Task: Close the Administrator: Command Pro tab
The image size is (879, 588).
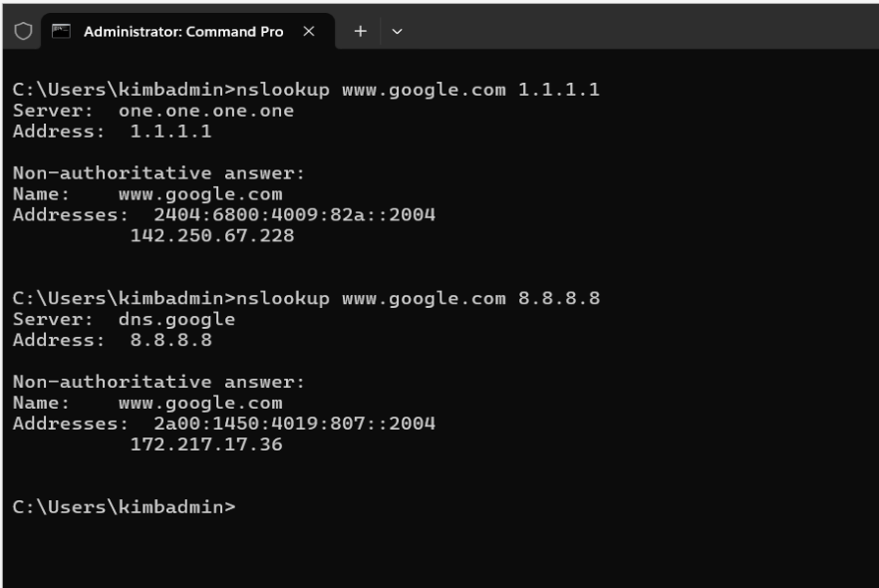Action: click(307, 31)
